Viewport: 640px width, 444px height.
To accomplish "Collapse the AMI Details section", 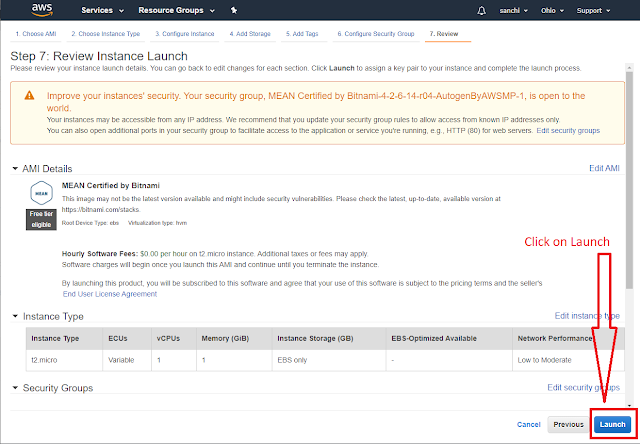I will coord(15,169).
